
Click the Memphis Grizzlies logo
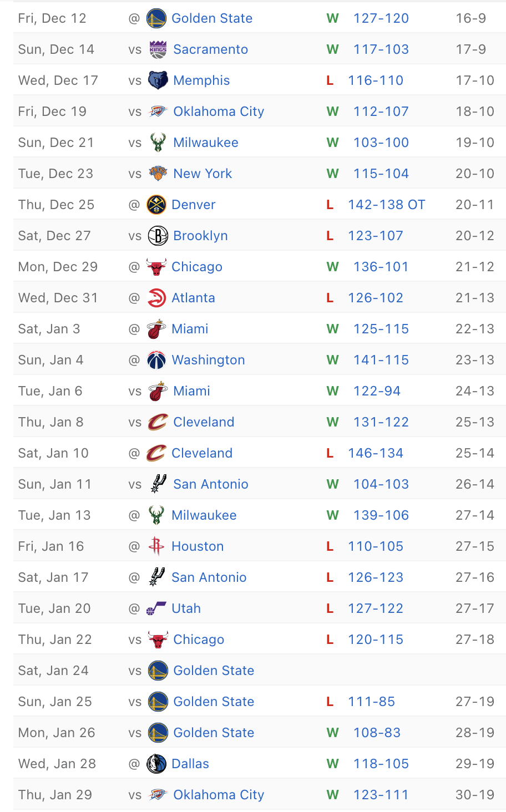coord(158,80)
